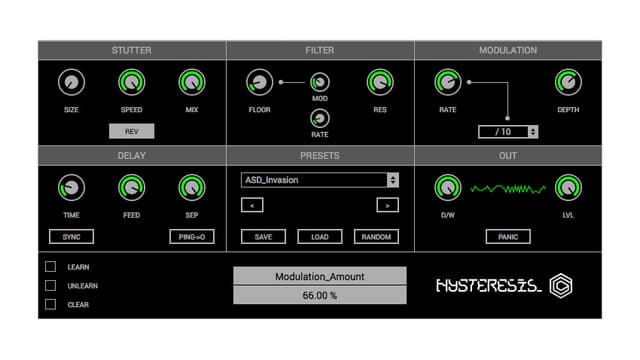Click the STUTTER section header

pos(132,50)
